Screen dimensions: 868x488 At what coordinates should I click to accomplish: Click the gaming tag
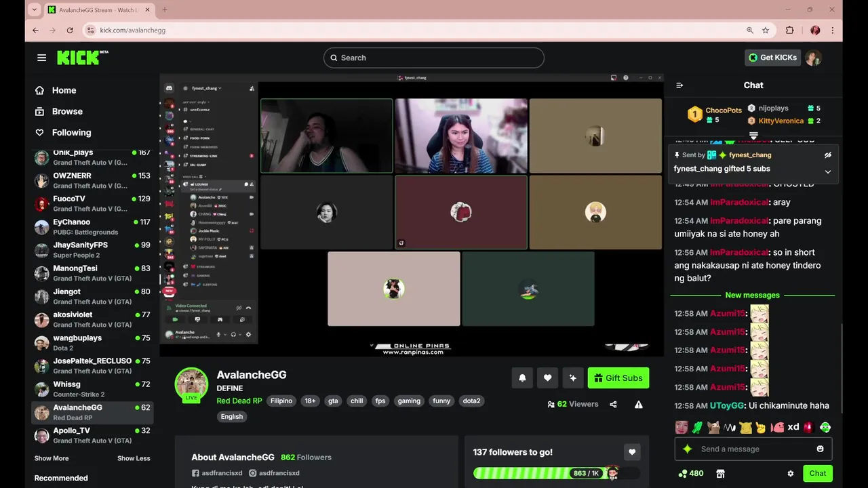click(409, 401)
